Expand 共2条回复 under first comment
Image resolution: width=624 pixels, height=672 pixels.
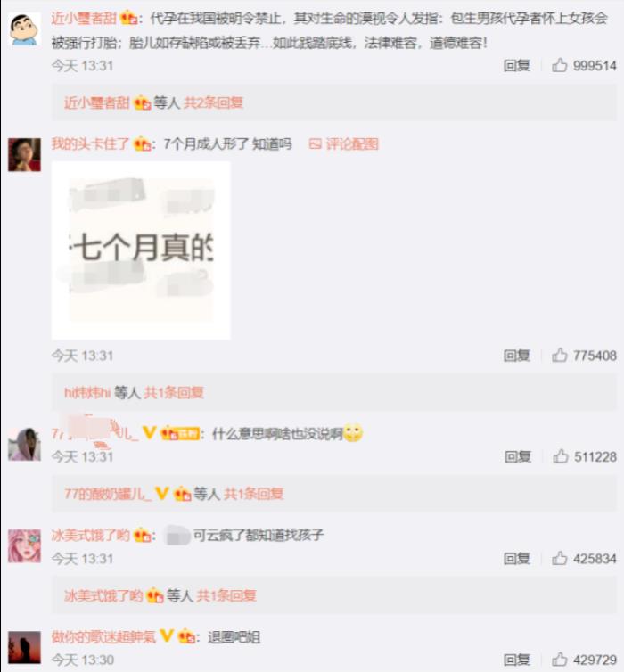click(213, 102)
